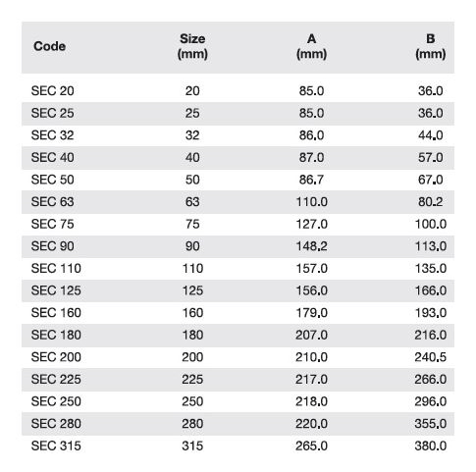Click the A (mm) column header
The height and width of the screenshot is (472, 476).
tap(311, 46)
